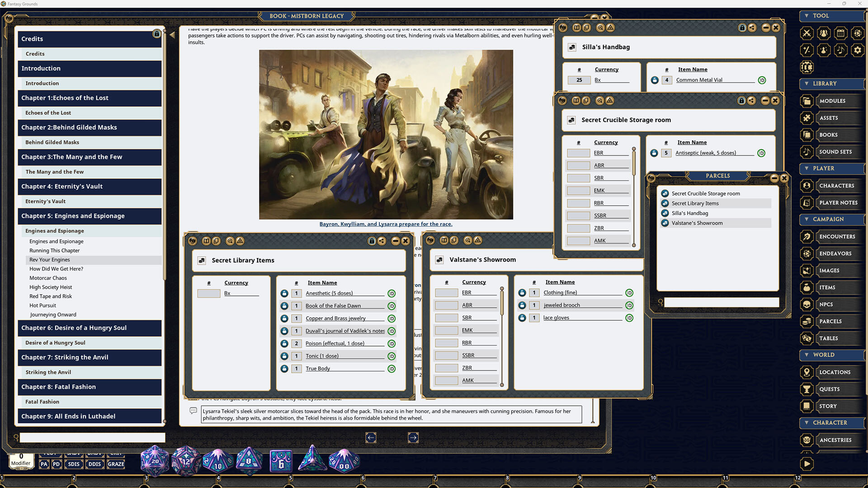Select the d12 die
The width and height of the screenshot is (868, 488).
(x=186, y=461)
